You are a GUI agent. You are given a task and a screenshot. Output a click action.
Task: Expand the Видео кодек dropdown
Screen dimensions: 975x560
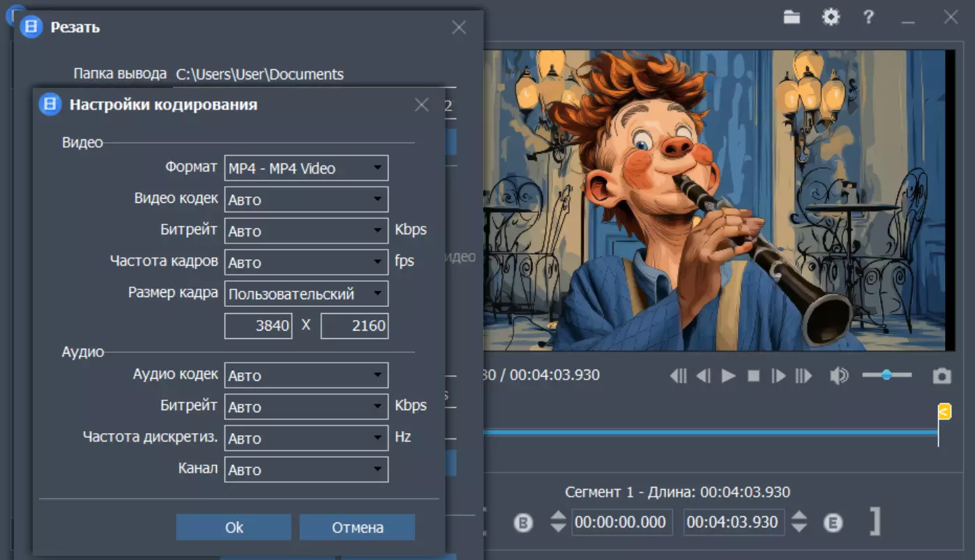pyautogui.click(x=306, y=199)
